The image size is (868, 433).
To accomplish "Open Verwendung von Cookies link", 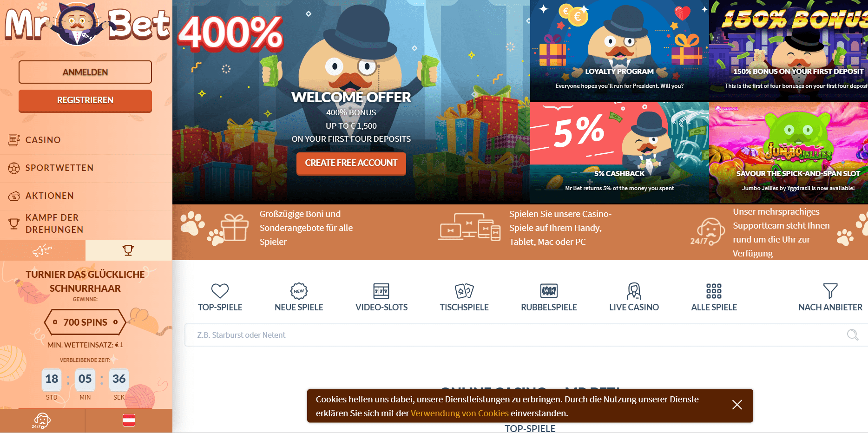I will point(460,413).
